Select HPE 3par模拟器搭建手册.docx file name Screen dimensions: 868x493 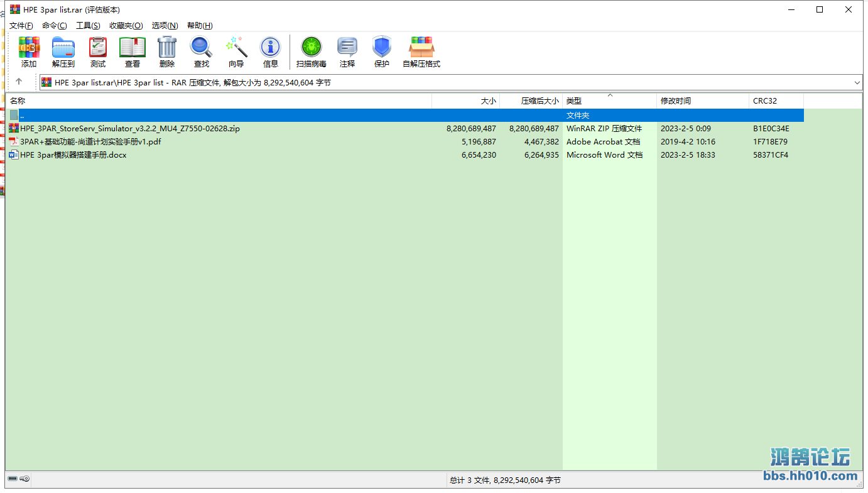[73, 154]
